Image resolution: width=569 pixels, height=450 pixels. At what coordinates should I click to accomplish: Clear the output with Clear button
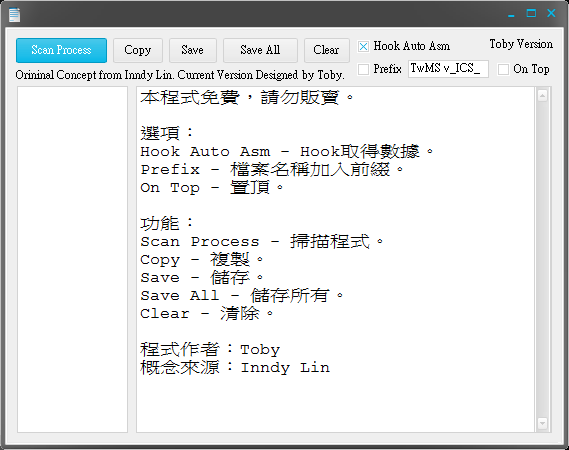327,50
